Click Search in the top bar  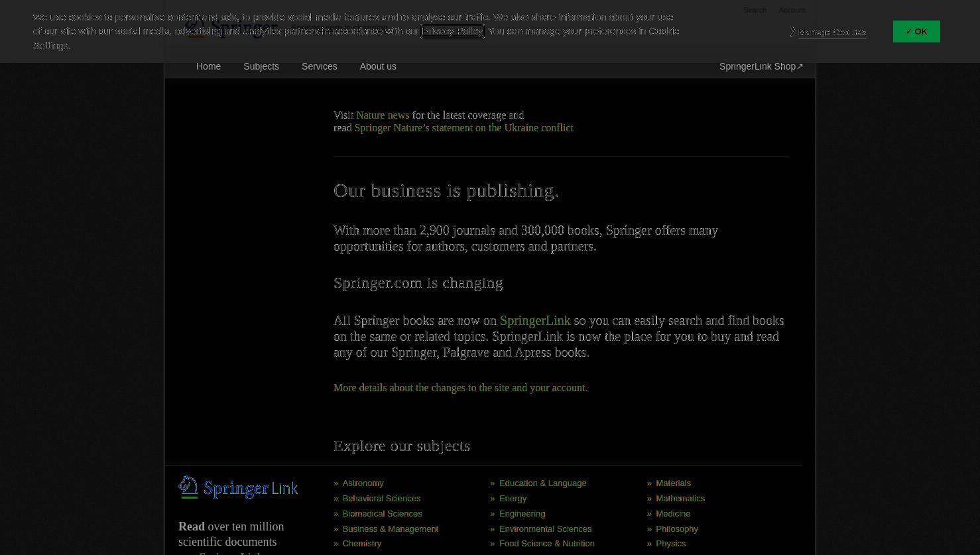coord(755,10)
